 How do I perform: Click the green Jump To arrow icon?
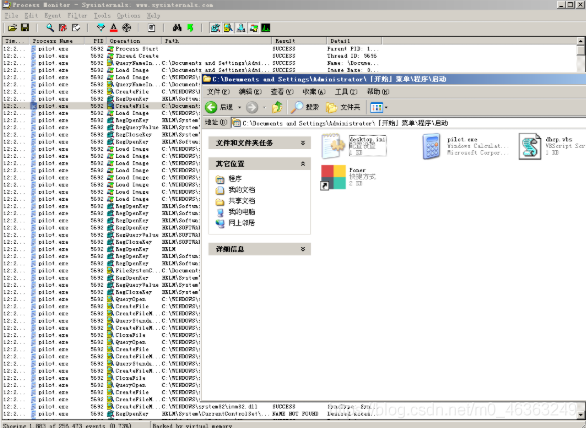[x=190, y=28]
